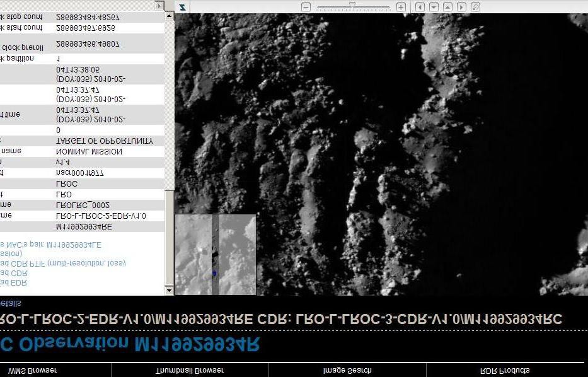Open the RDR Products tab
588x377 pixels.
tap(505, 370)
